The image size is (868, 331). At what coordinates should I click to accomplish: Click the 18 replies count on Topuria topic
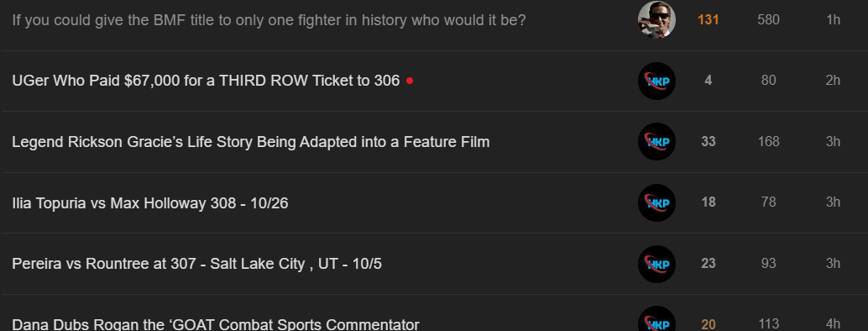708,202
